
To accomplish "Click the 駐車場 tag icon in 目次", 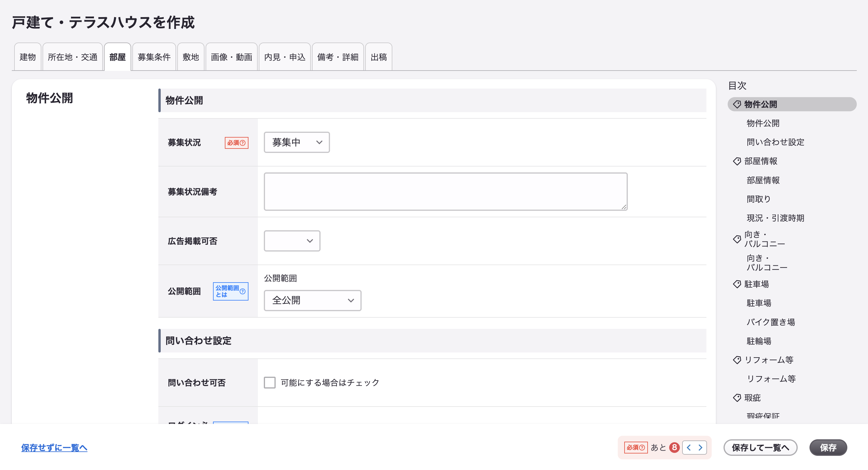I will tap(737, 284).
